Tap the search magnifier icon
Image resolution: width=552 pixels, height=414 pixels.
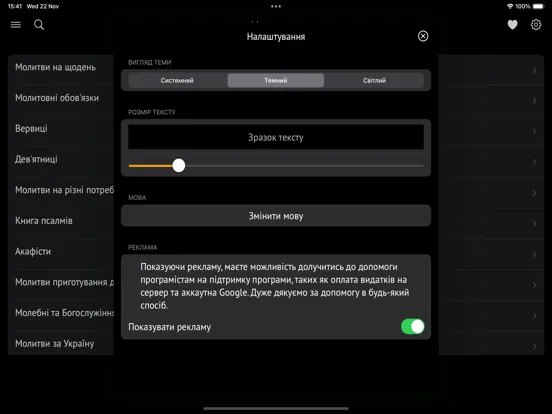click(x=39, y=25)
